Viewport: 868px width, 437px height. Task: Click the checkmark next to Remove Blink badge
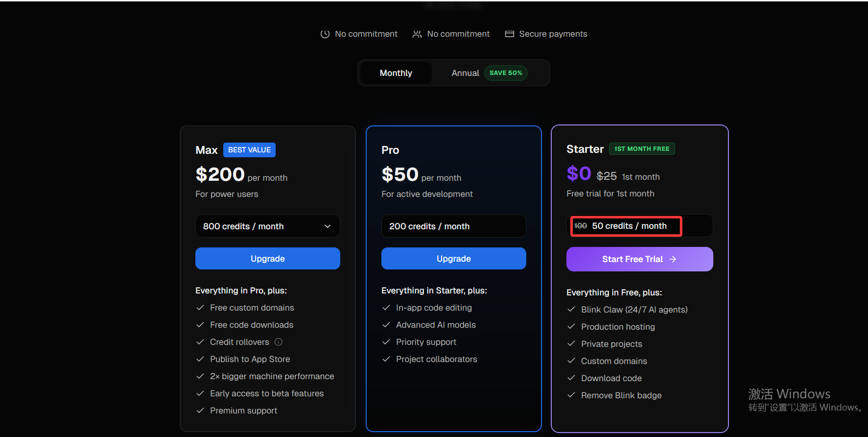pos(571,395)
